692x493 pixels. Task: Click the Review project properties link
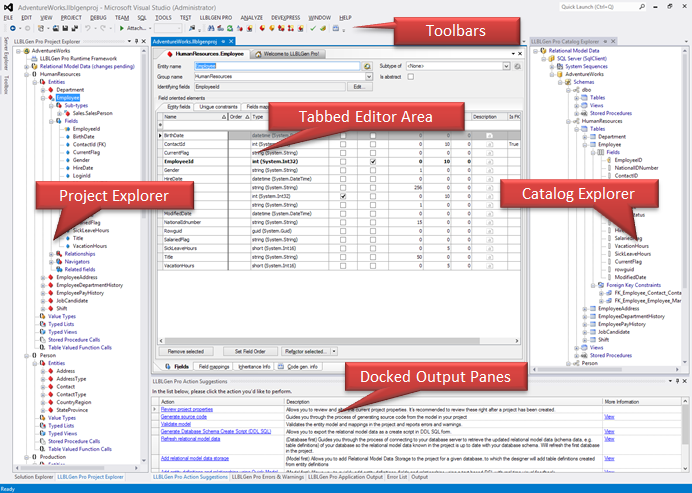click(x=187, y=410)
